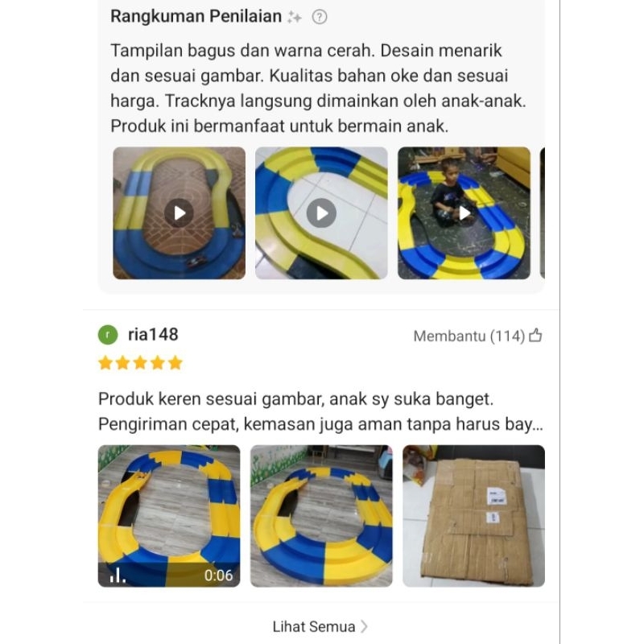The height and width of the screenshot is (644, 644).
Task: Click the help question mark icon
Action: (x=319, y=17)
